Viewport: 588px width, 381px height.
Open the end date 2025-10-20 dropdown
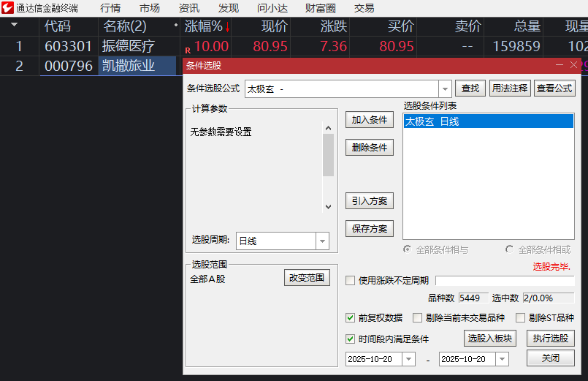[502, 359]
